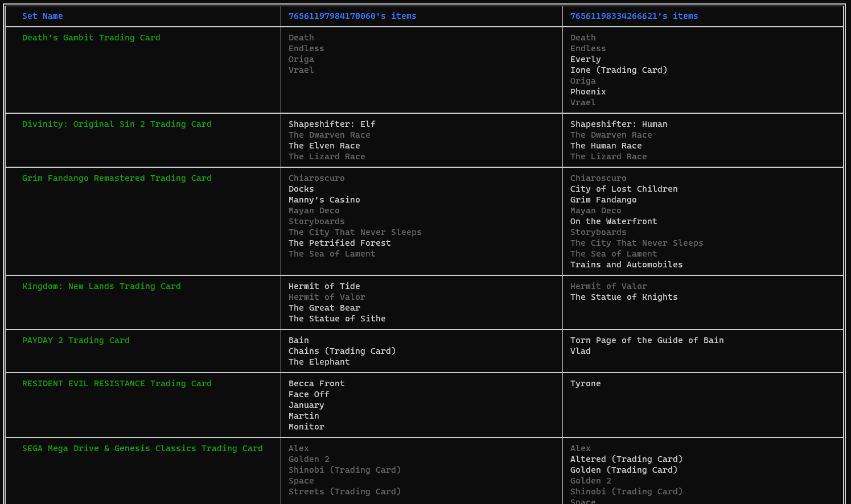
Task: Click the 'Phoenix' card entry
Action: (588, 92)
